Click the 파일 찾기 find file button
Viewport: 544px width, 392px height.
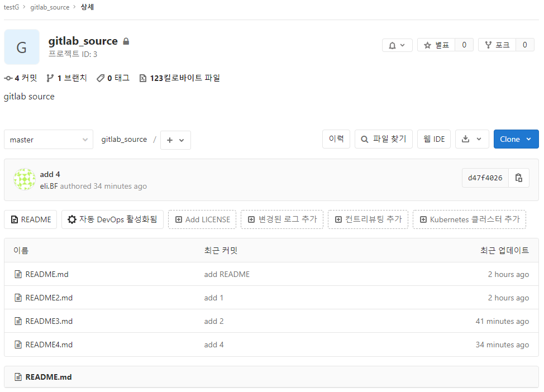coord(384,139)
